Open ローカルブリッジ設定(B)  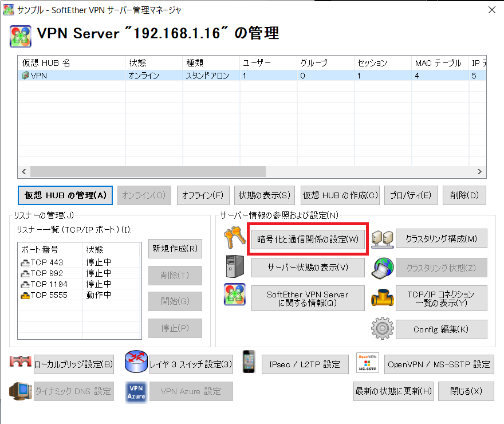(x=74, y=364)
